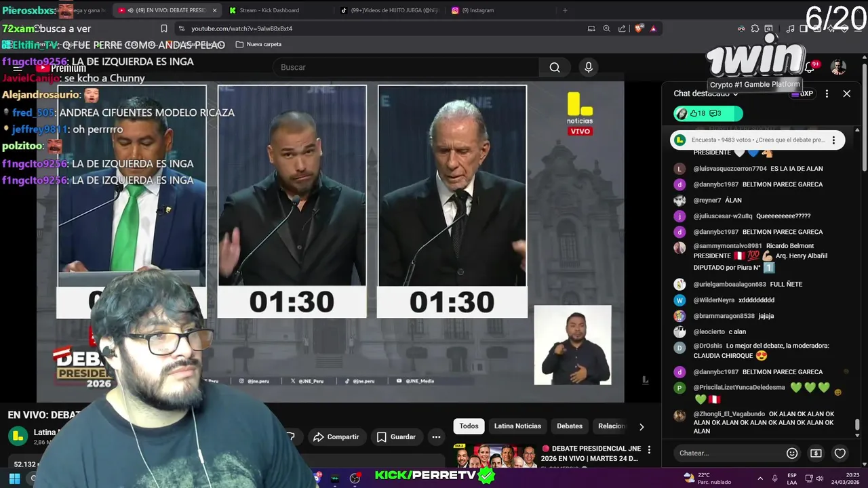Click username @WilderNeyra in chat
The height and width of the screenshot is (488, 868).
tap(713, 300)
